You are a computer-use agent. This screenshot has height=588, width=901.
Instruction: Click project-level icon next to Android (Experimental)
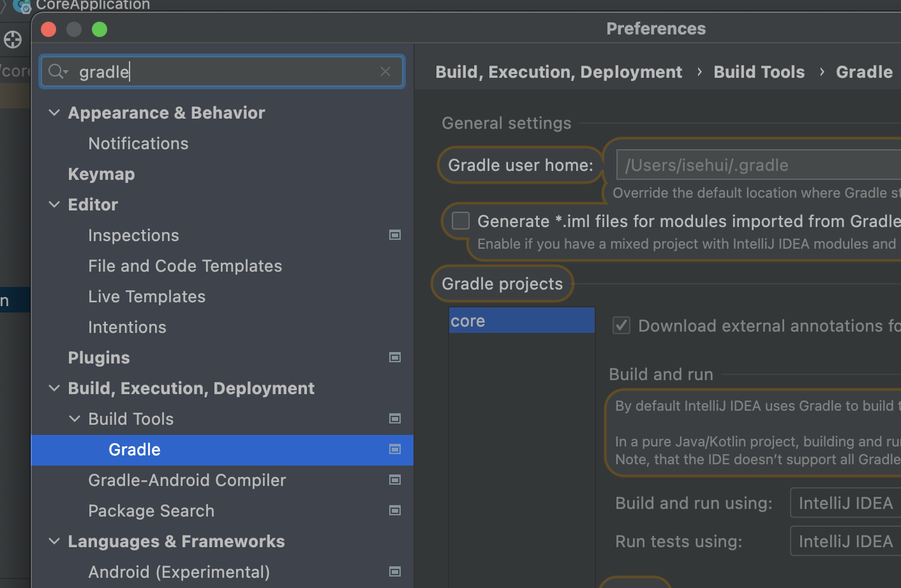point(395,572)
